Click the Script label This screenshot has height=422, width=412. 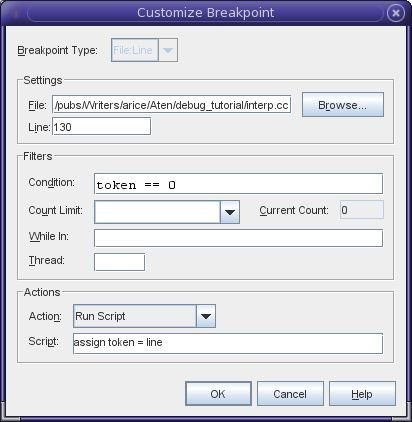click(43, 341)
